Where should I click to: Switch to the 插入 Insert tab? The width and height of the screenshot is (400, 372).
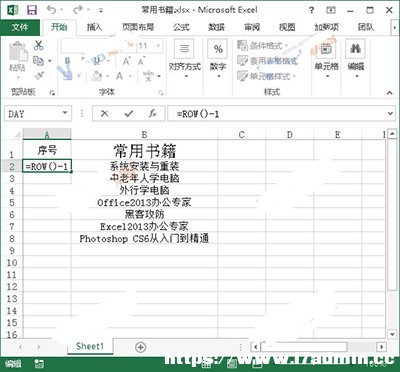pos(94,27)
